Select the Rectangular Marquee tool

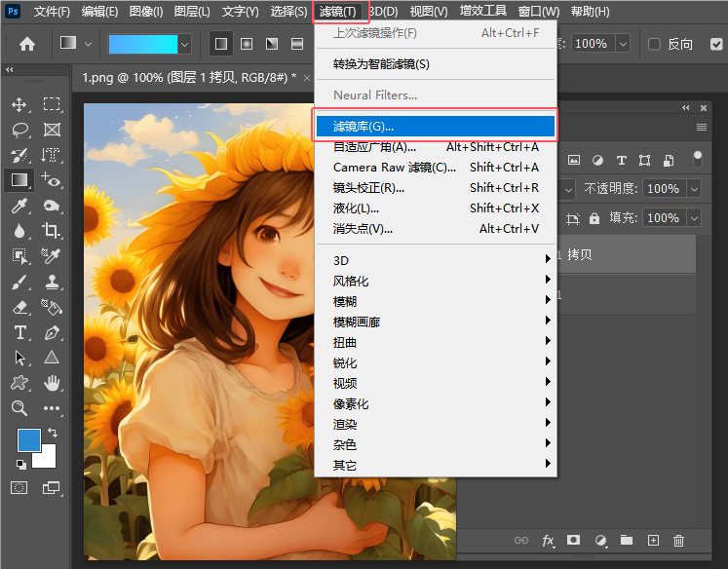pyautogui.click(x=52, y=104)
